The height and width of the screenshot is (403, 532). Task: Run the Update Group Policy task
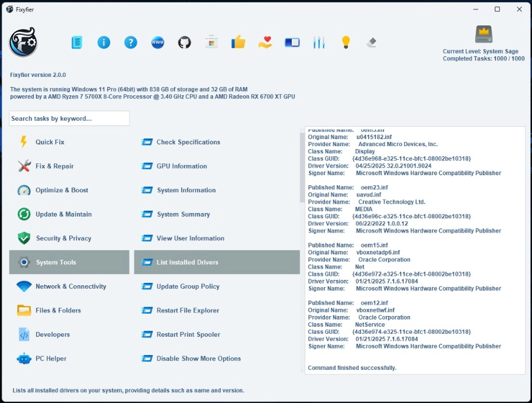217,286
